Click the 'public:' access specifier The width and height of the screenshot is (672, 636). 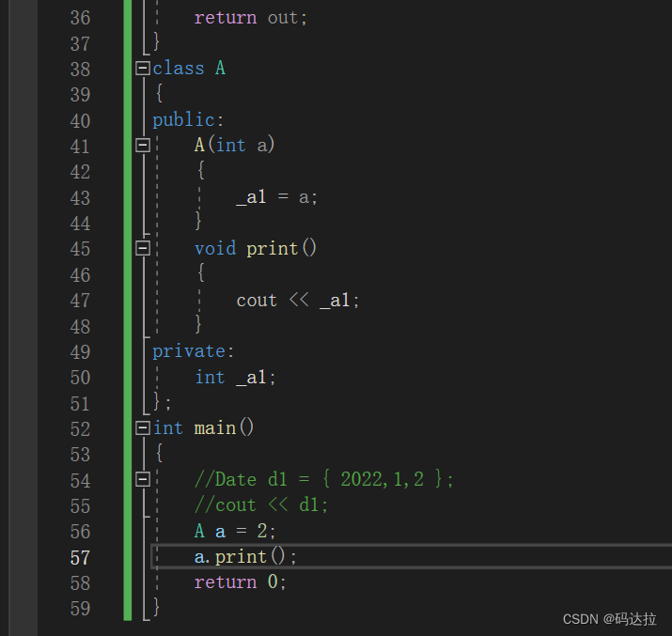point(188,120)
